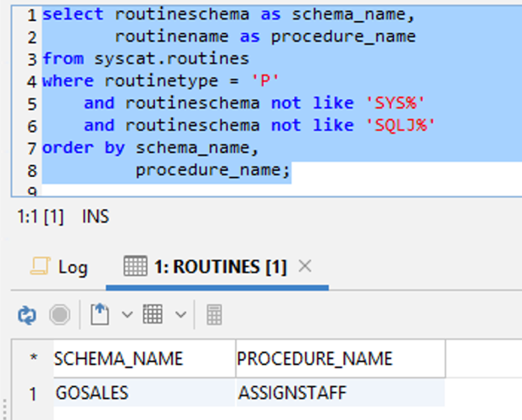Open the export options dropdown arrow
The width and height of the screenshot is (522, 420).
[127, 315]
